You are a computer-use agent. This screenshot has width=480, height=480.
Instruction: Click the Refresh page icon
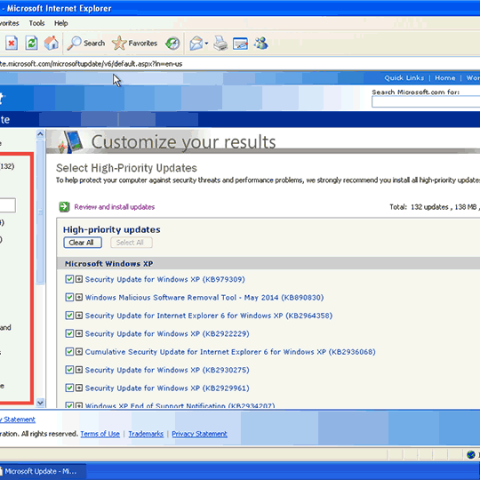(32, 43)
